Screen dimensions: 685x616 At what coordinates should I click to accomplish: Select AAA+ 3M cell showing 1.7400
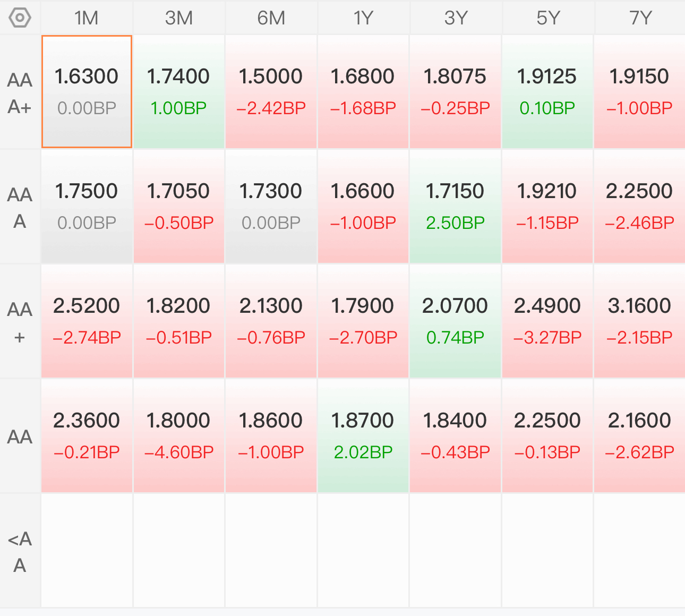coord(179,92)
